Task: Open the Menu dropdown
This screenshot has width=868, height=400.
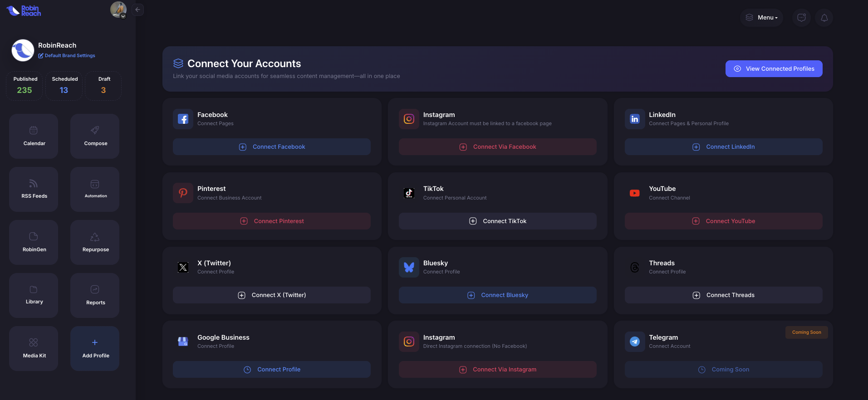Action: tap(761, 18)
